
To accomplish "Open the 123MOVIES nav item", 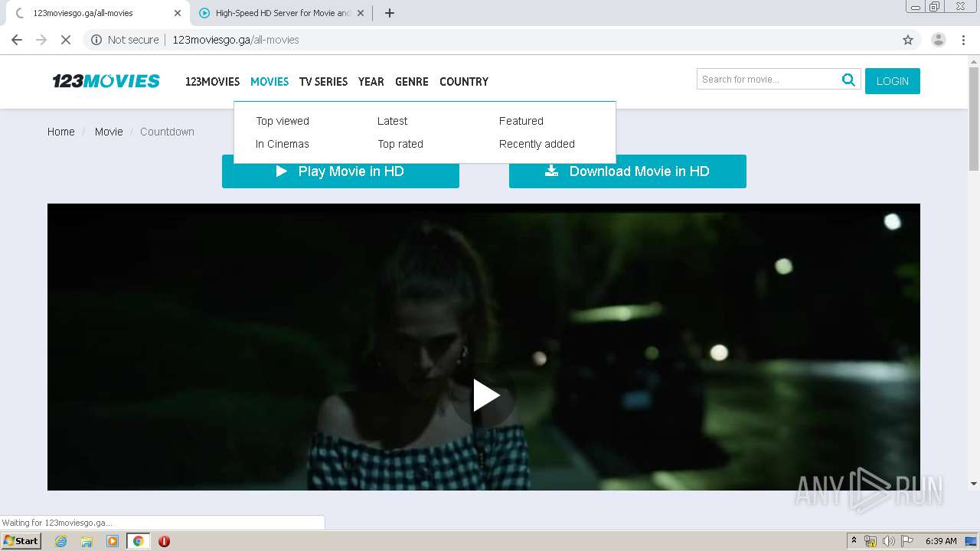I will [x=212, y=82].
